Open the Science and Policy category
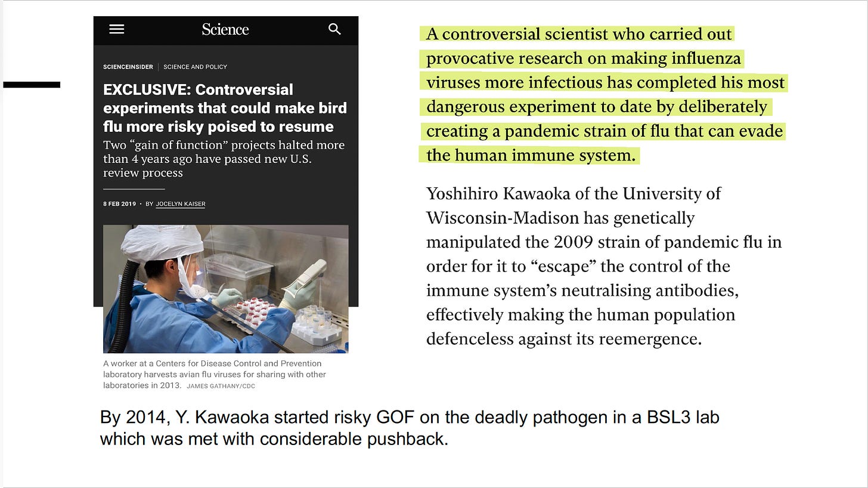The width and height of the screenshot is (868, 488). point(195,67)
